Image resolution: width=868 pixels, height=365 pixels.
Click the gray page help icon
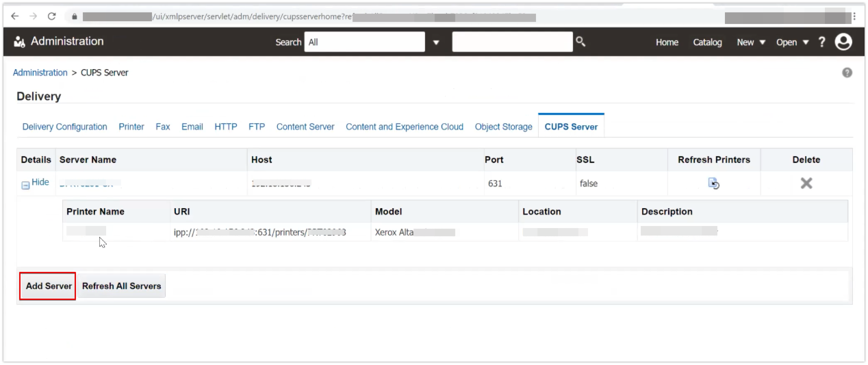[x=847, y=73]
